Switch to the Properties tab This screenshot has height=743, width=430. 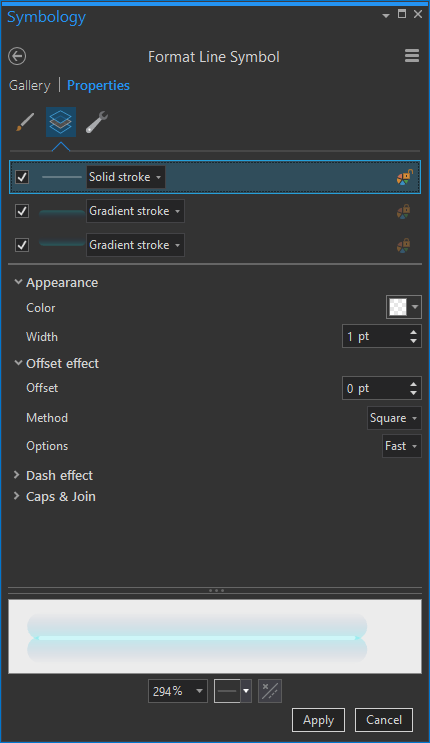point(98,86)
